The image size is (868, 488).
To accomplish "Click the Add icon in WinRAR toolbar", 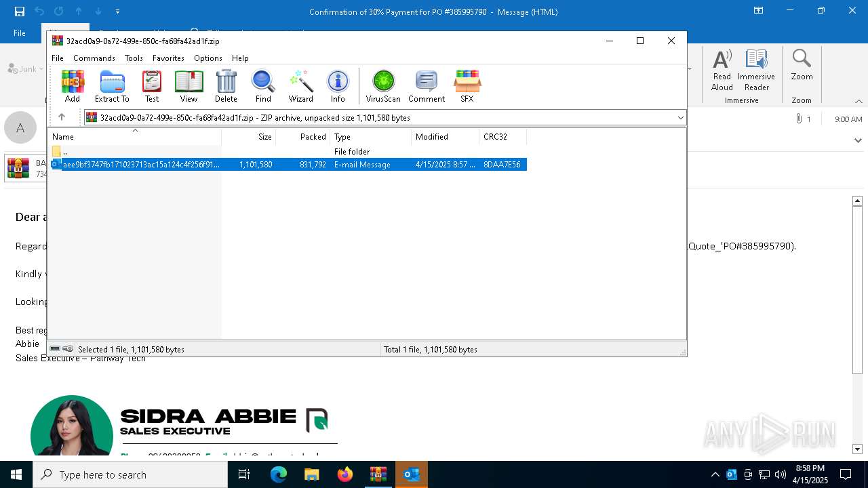I will tap(73, 86).
